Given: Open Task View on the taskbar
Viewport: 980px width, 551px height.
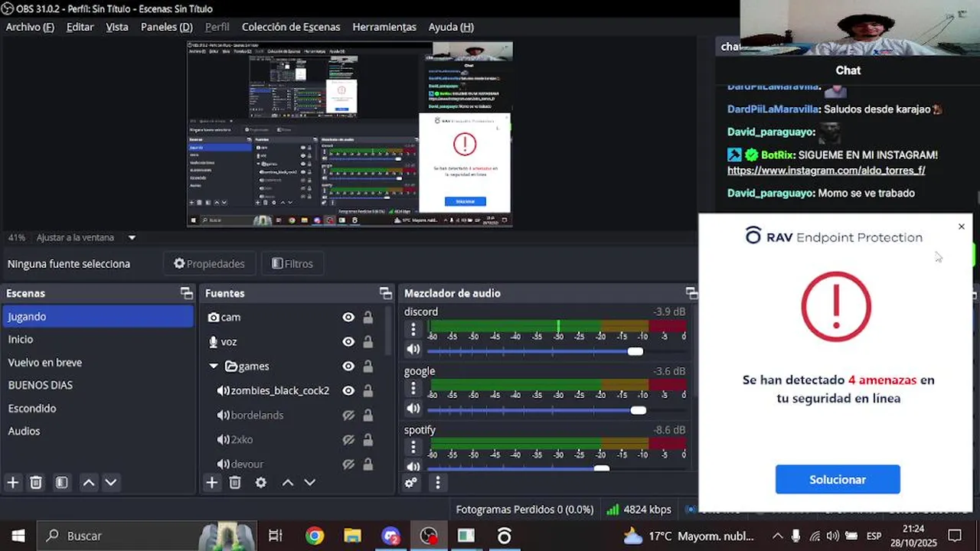Looking at the screenshot, I should coord(276,536).
